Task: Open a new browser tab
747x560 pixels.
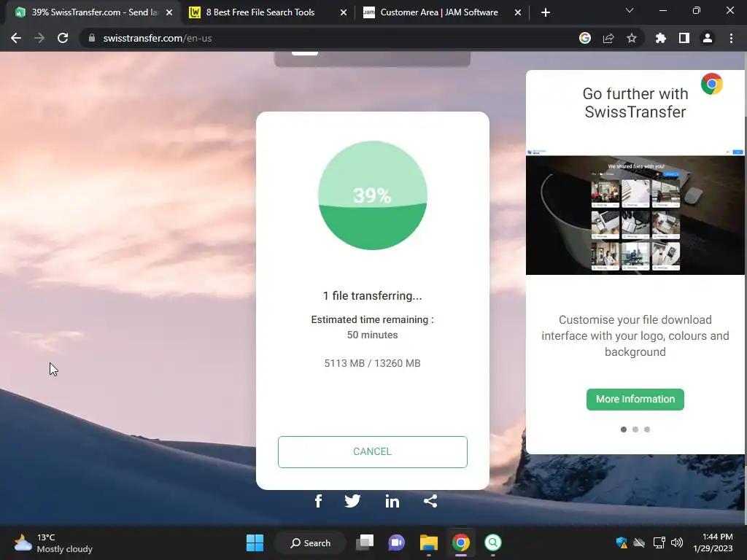Action: [546, 12]
